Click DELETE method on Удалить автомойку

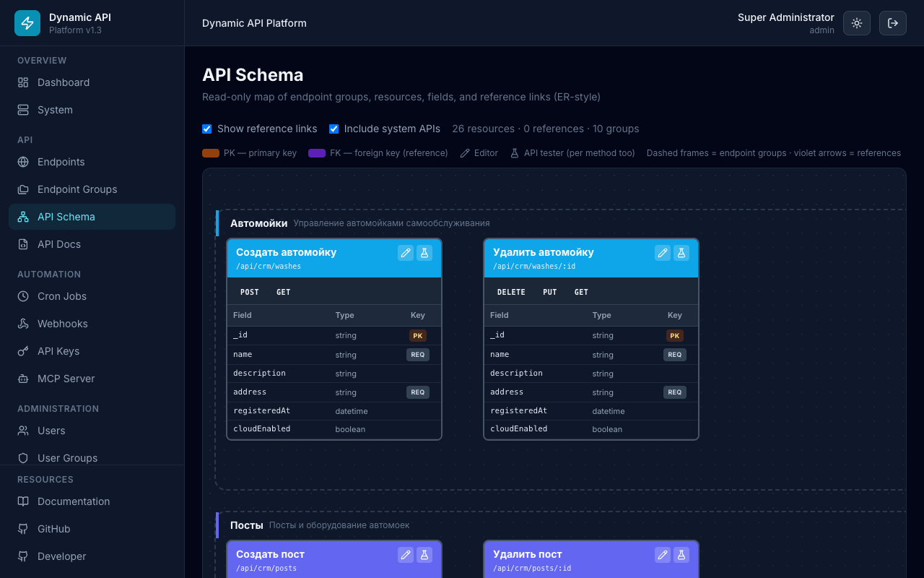(511, 292)
